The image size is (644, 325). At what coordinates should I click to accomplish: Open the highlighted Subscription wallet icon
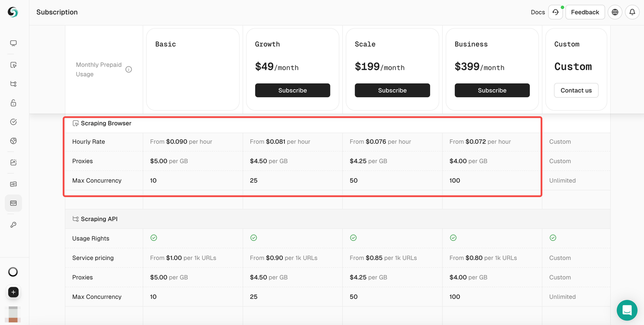click(13, 203)
